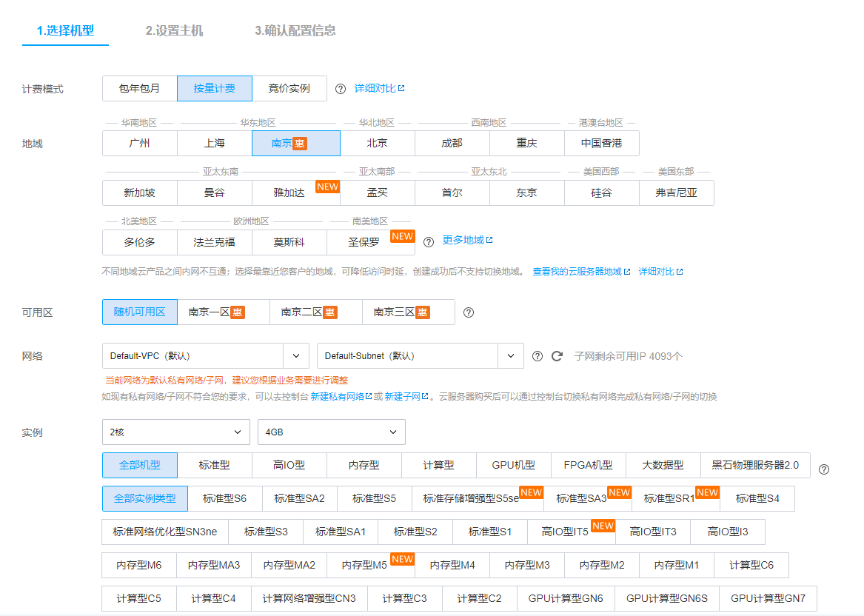The width and height of the screenshot is (864, 616).
Task: Select 竞价实例 billing mode
Action: [289, 89]
